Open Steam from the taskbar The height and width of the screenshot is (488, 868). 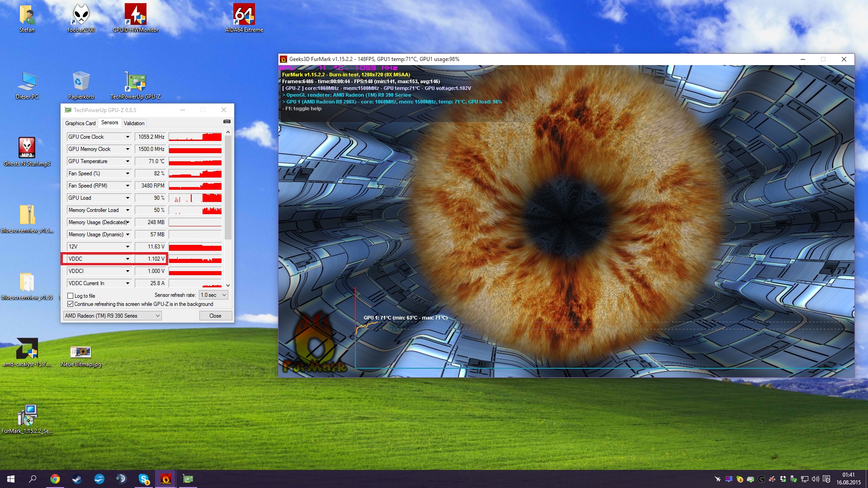[77, 479]
